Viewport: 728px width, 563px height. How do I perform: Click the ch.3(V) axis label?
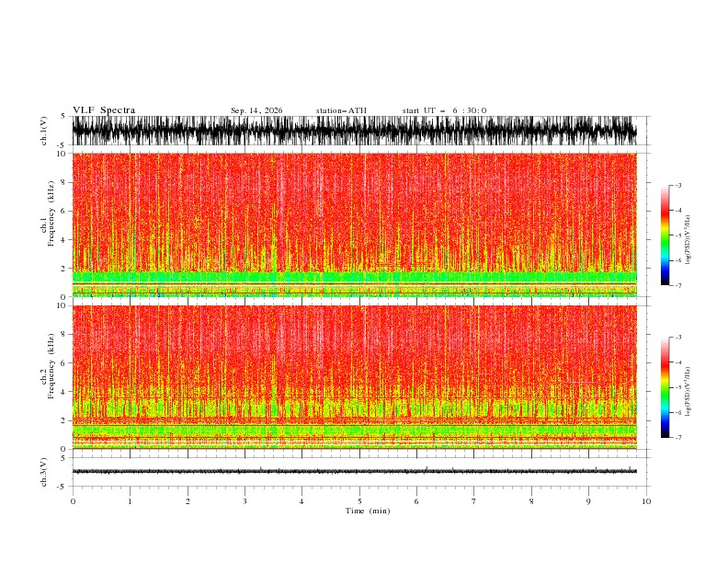[x=44, y=472]
